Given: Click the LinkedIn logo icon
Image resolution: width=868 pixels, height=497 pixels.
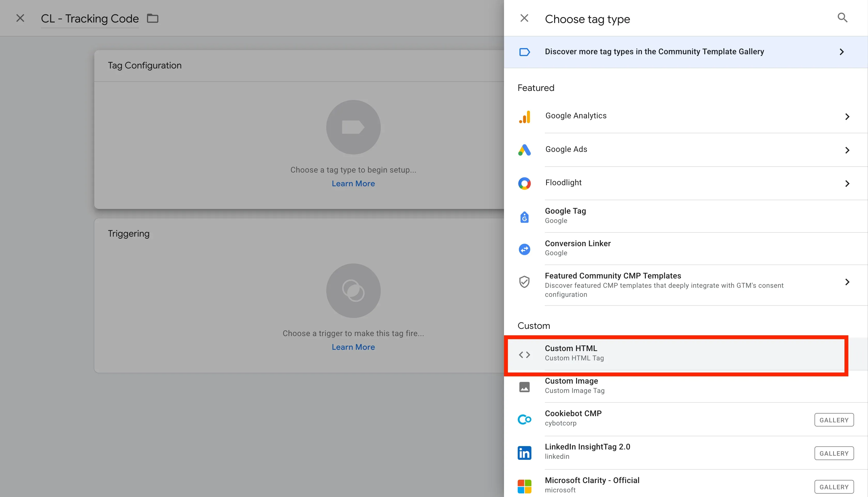Looking at the screenshot, I should pyautogui.click(x=524, y=453).
